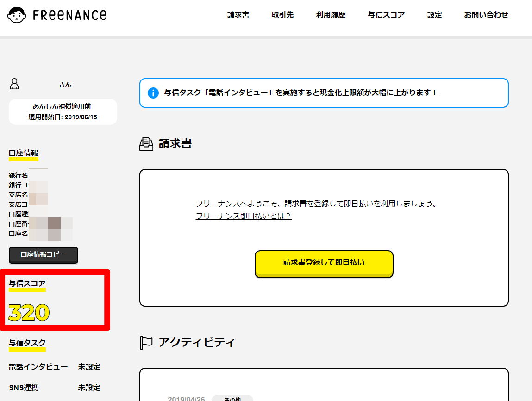This screenshot has height=401, width=532.
Task: Open お問い合わせ contact page
Action: click(x=486, y=15)
